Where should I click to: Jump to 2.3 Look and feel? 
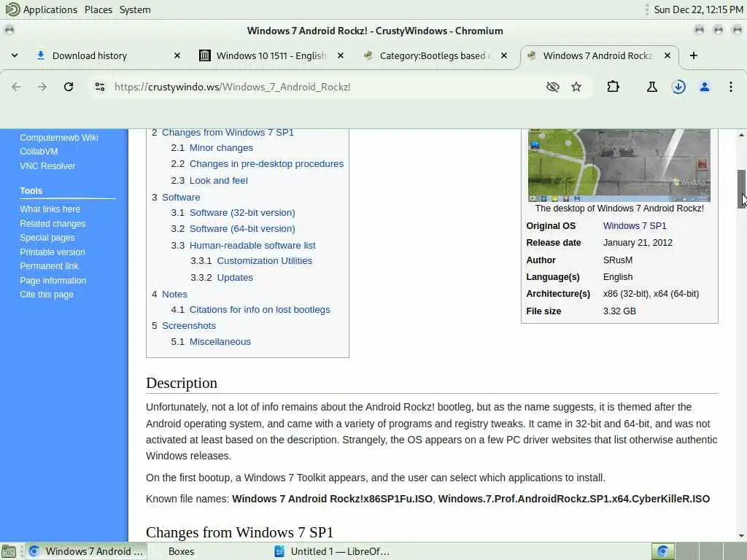pyautogui.click(x=219, y=181)
